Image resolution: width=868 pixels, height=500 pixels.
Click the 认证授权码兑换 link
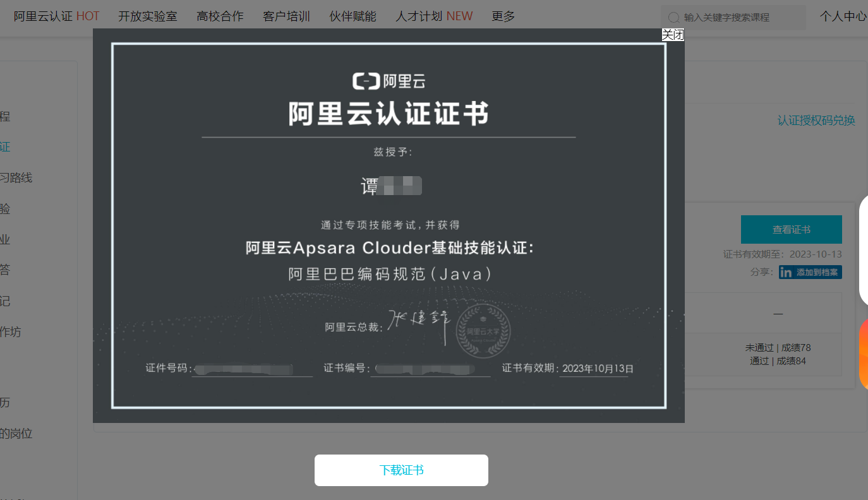pos(816,121)
